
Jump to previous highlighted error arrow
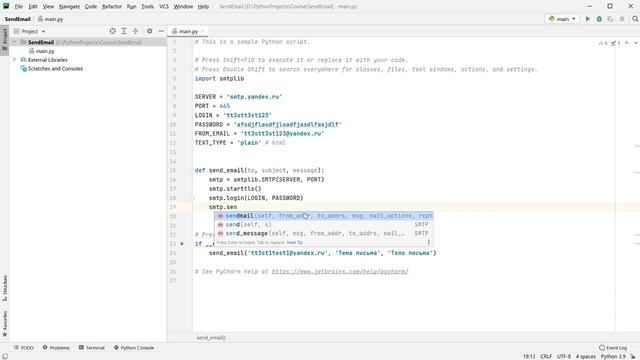click(627, 42)
